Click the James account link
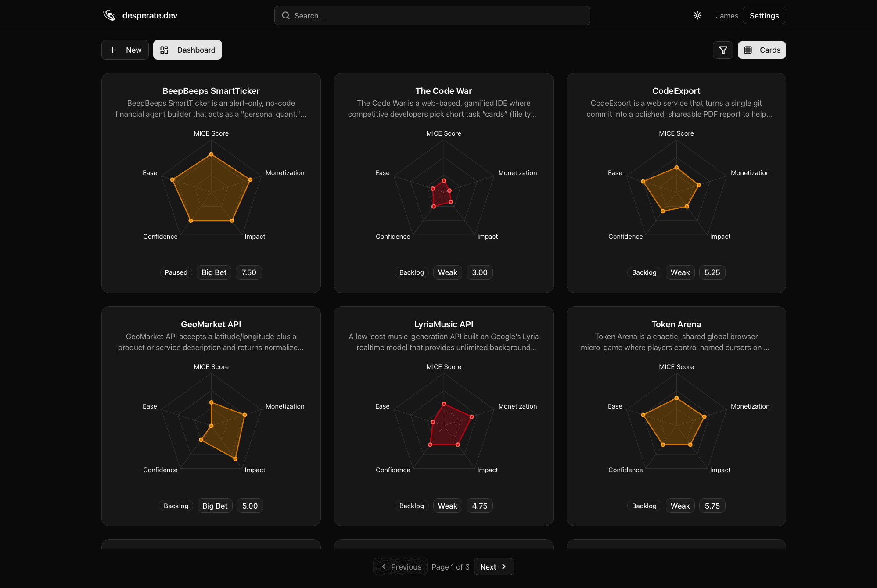The height and width of the screenshot is (588, 877). pos(727,15)
